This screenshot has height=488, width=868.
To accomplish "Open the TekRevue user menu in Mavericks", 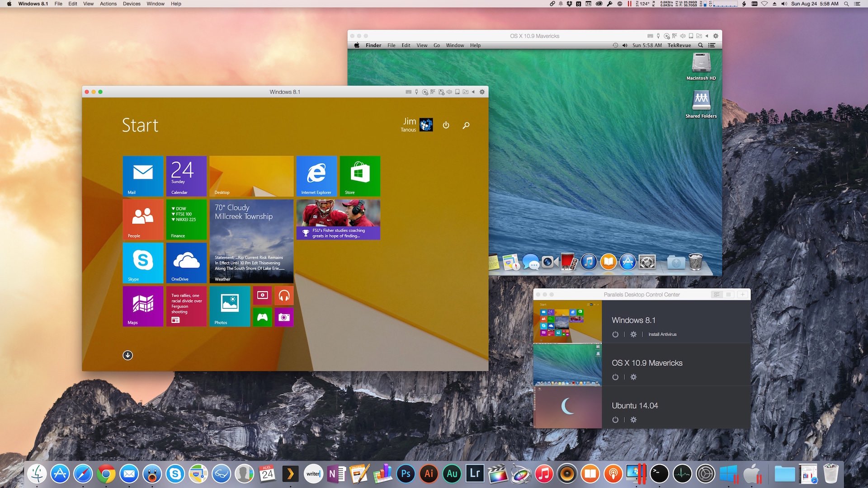I will [x=679, y=45].
